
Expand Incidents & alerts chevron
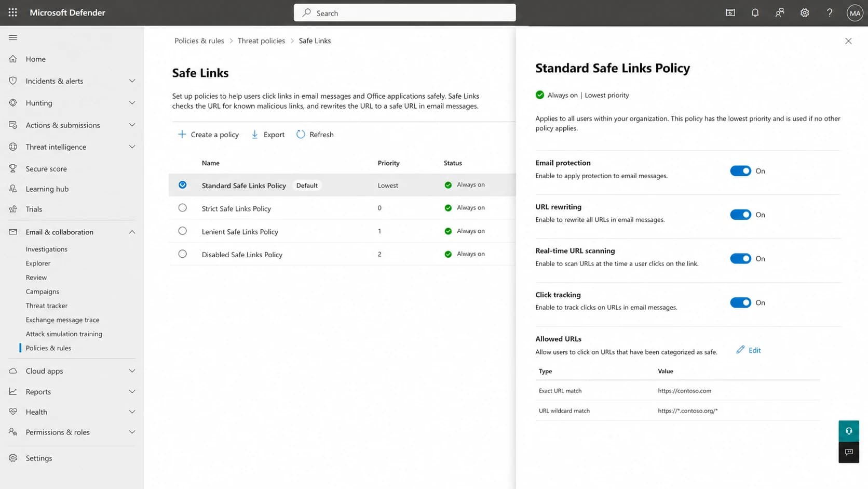coord(132,81)
